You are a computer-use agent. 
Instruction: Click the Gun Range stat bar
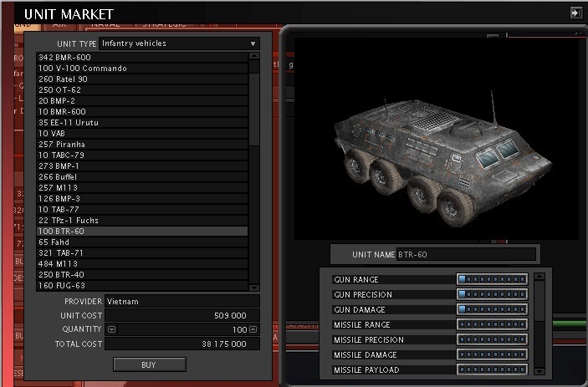click(x=492, y=279)
